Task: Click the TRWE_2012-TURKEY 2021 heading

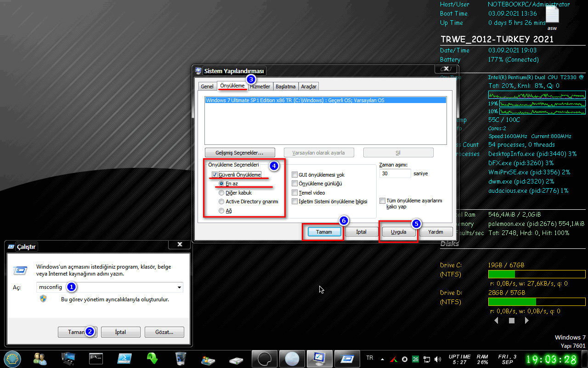Action: [x=497, y=40]
